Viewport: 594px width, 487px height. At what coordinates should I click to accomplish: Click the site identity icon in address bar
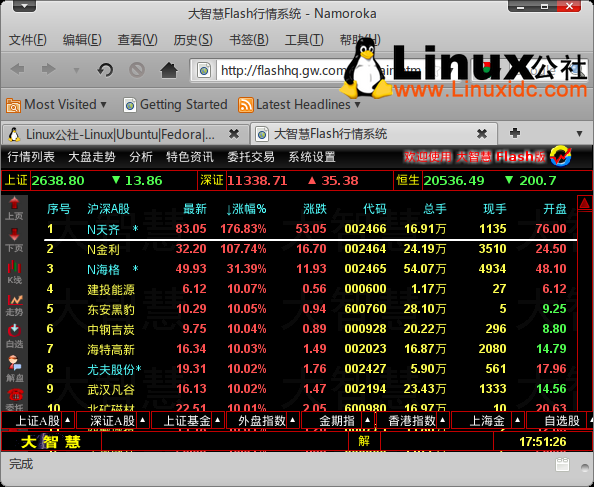[204, 70]
